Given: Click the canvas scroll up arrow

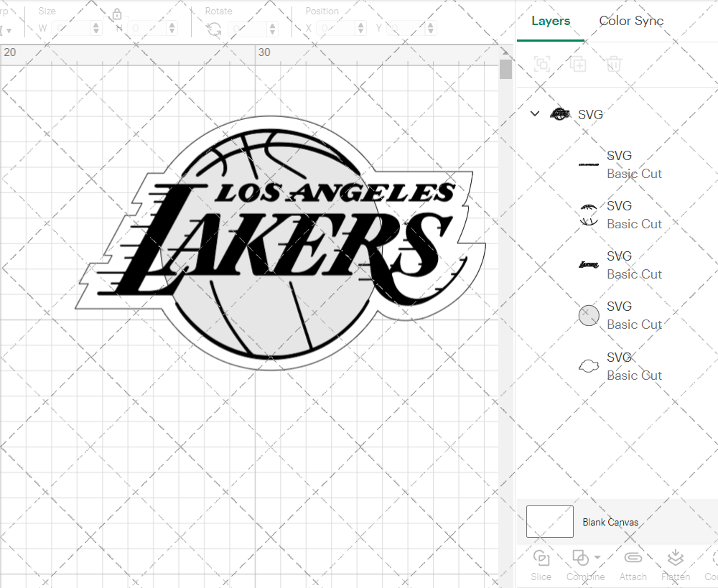Looking at the screenshot, I should click(505, 52).
